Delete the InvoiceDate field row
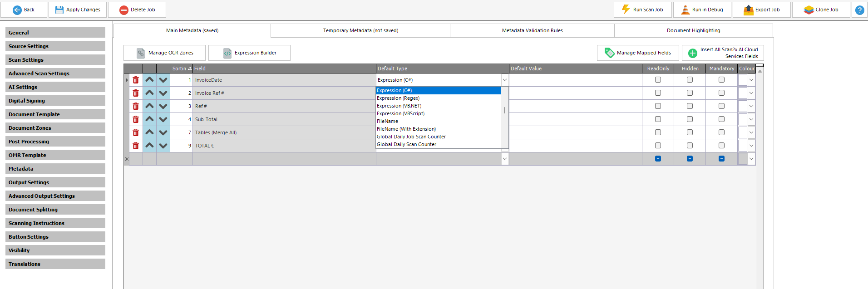Viewport: 868px width, 289px height. pyautogui.click(x=136, y=80)
